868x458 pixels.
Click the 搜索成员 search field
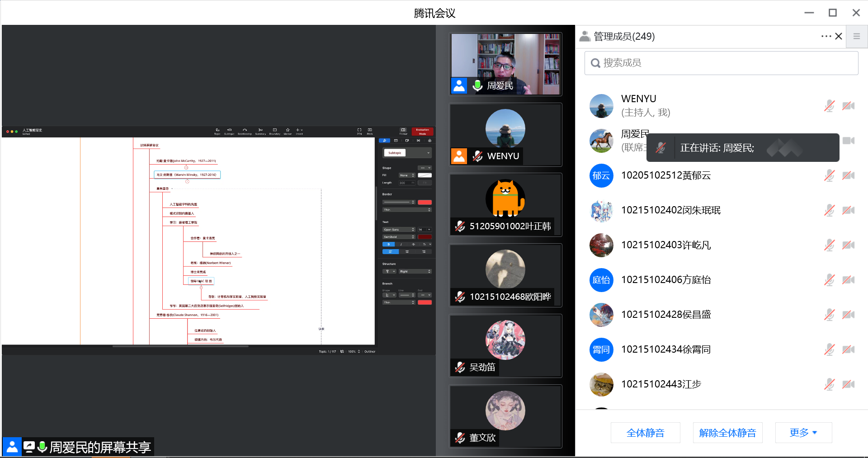[721, 63]
